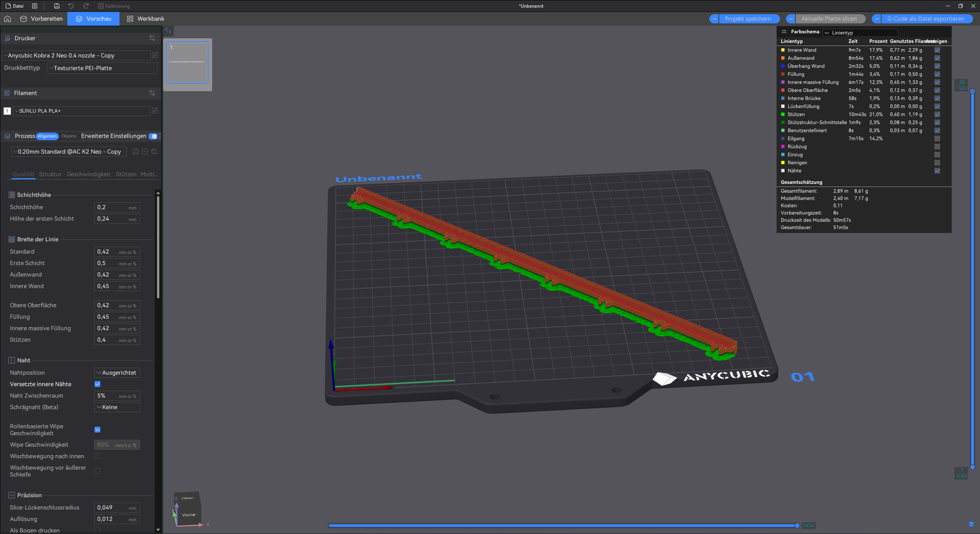
Task: Open dropdown arrow beside Projekt speichern
Action: 714,19
